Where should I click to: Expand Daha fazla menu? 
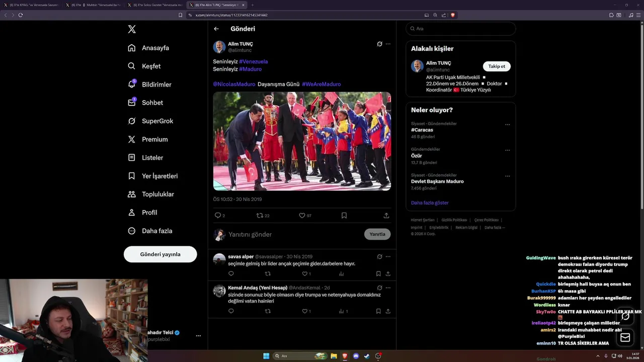click(x=150, y=231)
